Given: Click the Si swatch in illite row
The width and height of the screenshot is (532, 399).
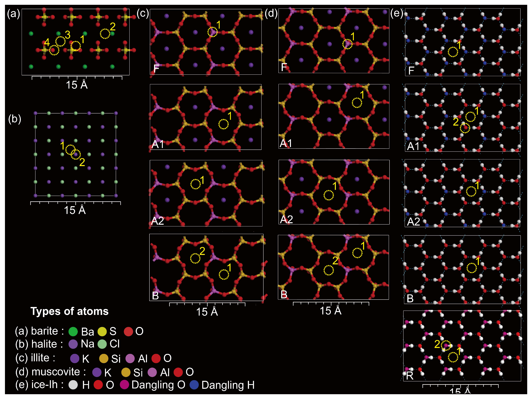Looking at the screenshot, I should point(104,358).
